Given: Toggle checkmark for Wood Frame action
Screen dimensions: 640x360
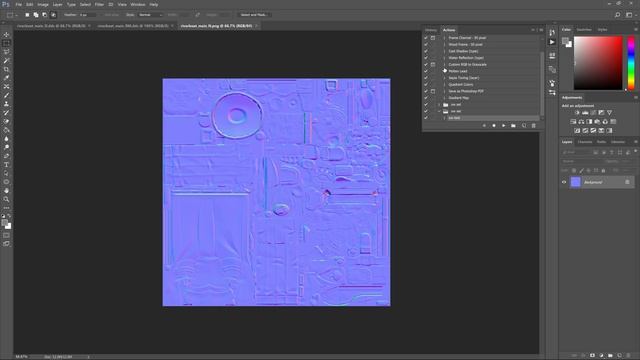Looking at the screenshot, I should click(x=426, y=44).
